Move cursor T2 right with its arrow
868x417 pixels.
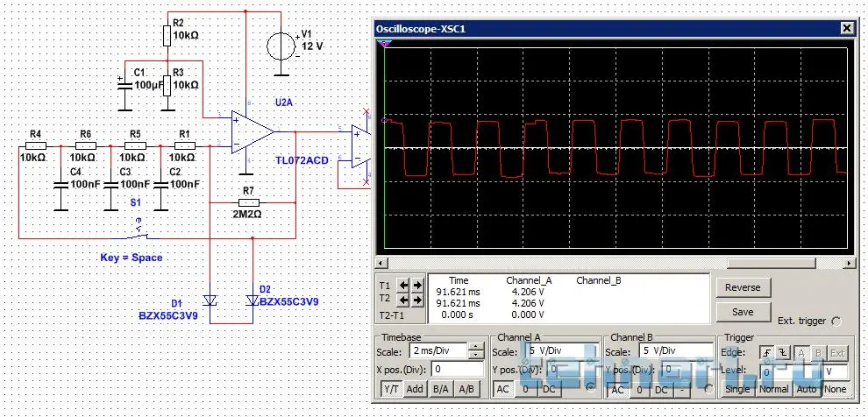(x=417, y=300)
